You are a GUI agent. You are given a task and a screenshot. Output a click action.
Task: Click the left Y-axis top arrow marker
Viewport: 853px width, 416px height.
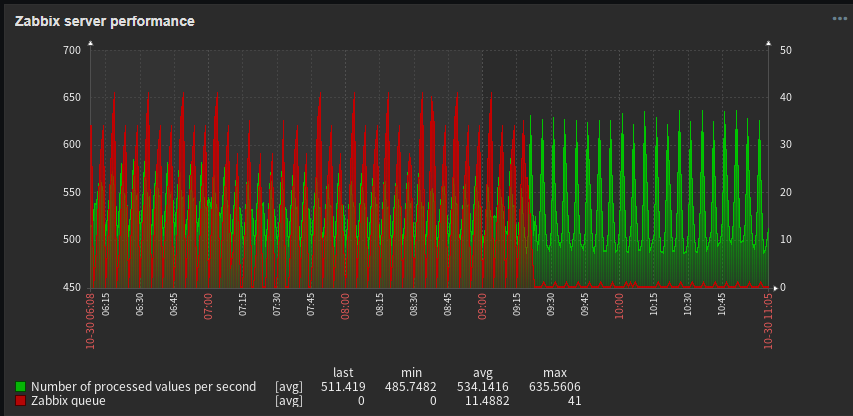click(x=90, y=43)
